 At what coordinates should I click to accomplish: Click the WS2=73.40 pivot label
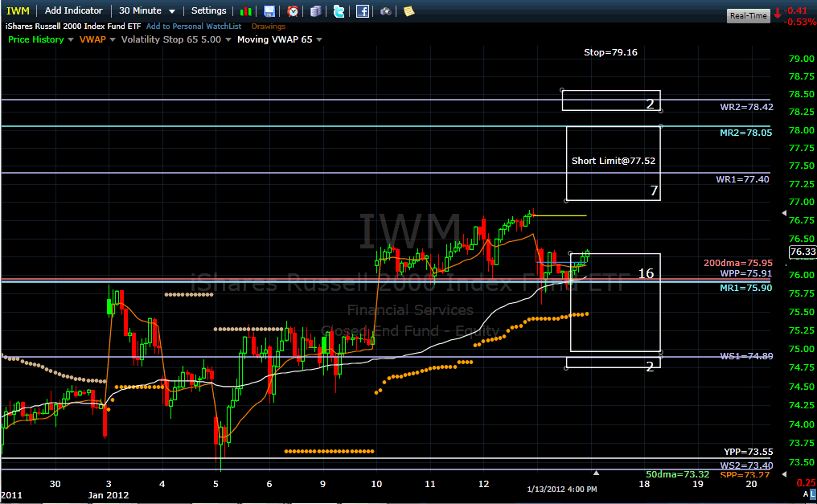point(747,465)
